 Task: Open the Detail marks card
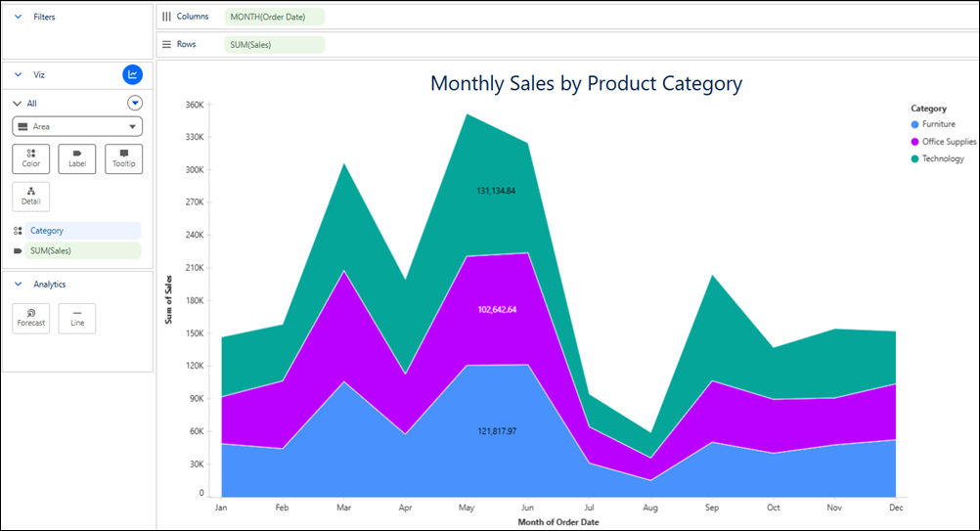(x=30, y=197)
